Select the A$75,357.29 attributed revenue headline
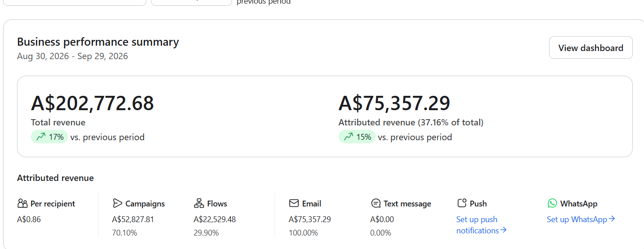The width and height of the screenshot is (644, 249). (x=394, y=103)
